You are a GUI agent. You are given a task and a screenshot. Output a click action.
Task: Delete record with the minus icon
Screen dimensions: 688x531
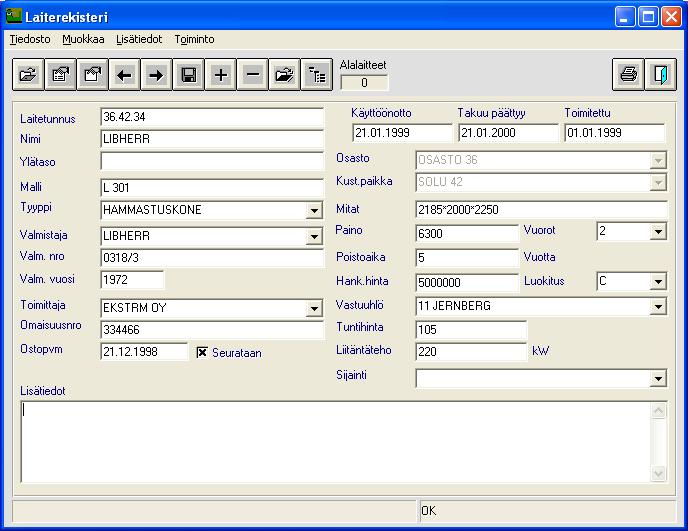click(253, 75)
